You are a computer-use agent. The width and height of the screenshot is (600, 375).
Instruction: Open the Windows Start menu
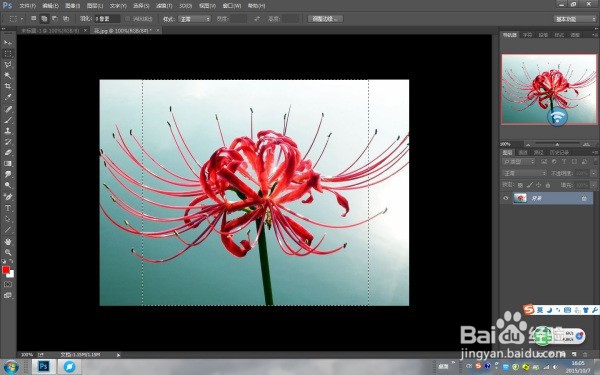(x=11, y=367)
